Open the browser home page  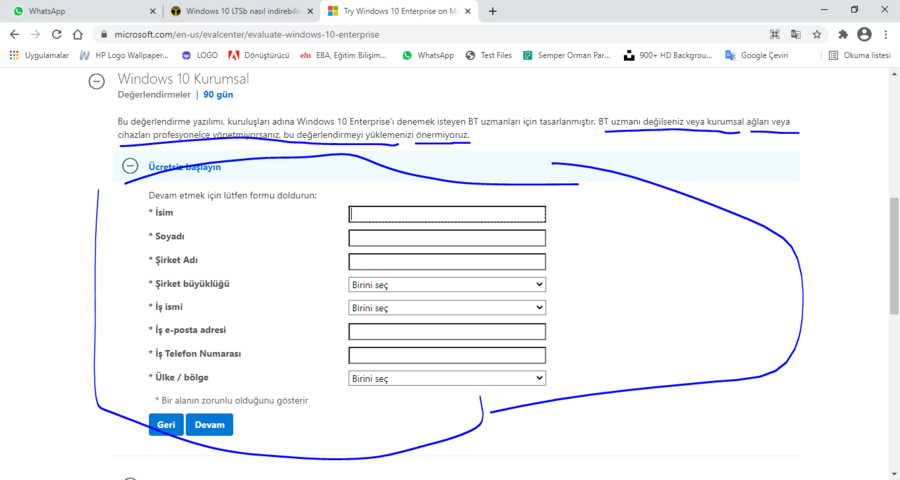click(x=77, y=34)
